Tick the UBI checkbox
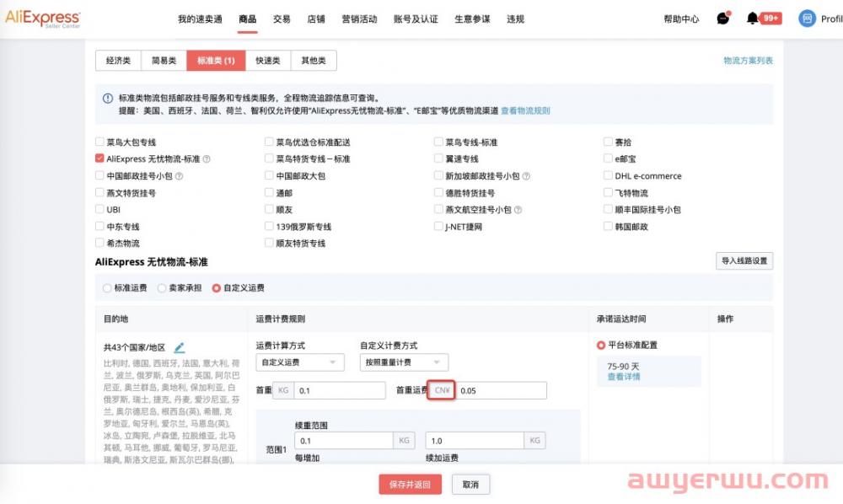Image resolution: width=843 pixels, height=504 pixels. point(99,209)
